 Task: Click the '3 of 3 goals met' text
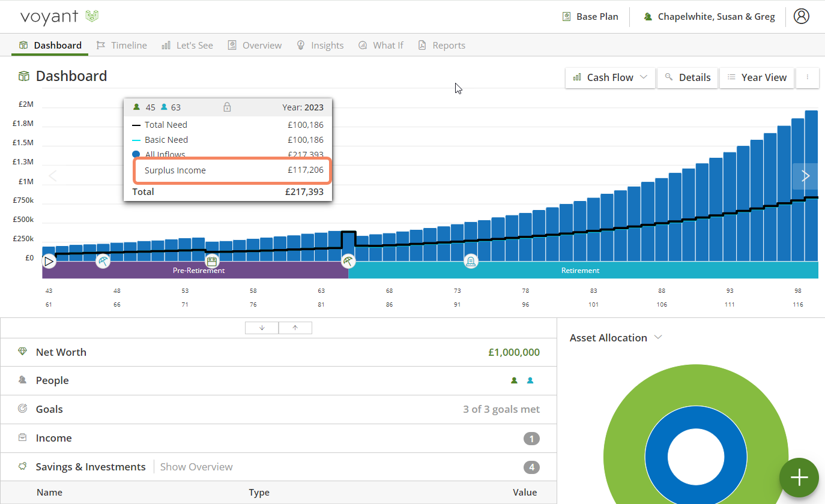click(501, 409)
